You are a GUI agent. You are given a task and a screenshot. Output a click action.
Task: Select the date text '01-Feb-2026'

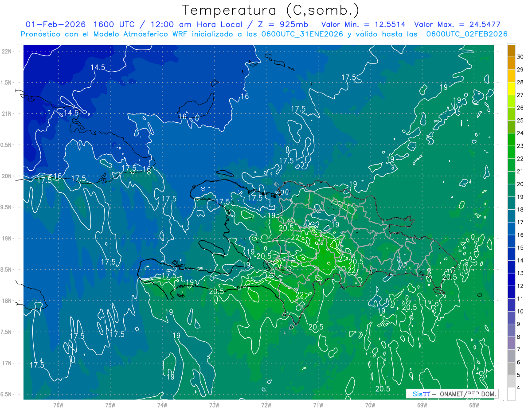[x=55, y=25]
